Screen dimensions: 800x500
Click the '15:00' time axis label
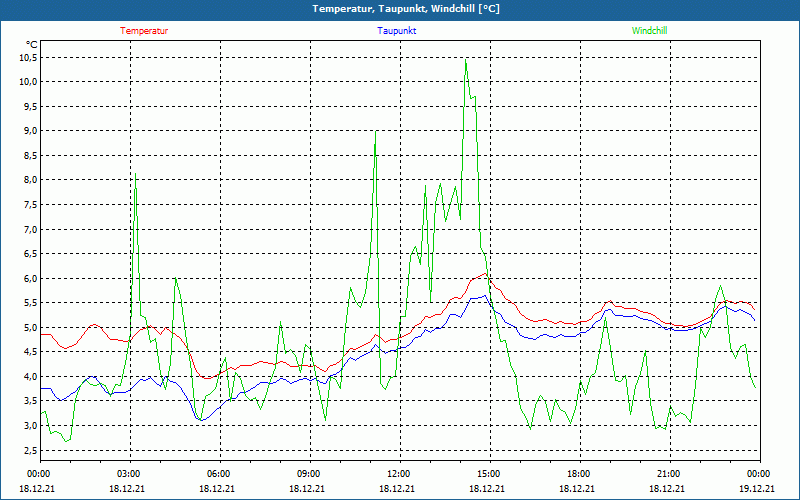coord(489,474)
